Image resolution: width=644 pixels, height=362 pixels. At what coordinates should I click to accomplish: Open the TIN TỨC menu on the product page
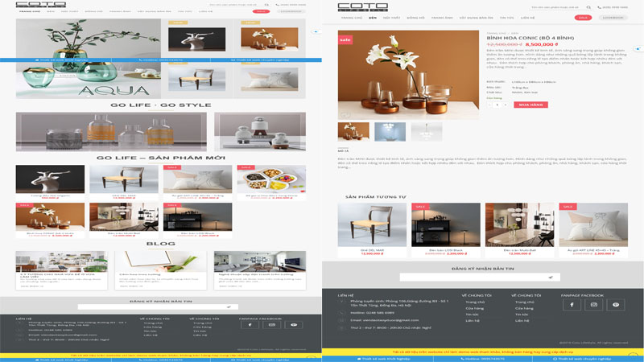(x=507, y=18)
